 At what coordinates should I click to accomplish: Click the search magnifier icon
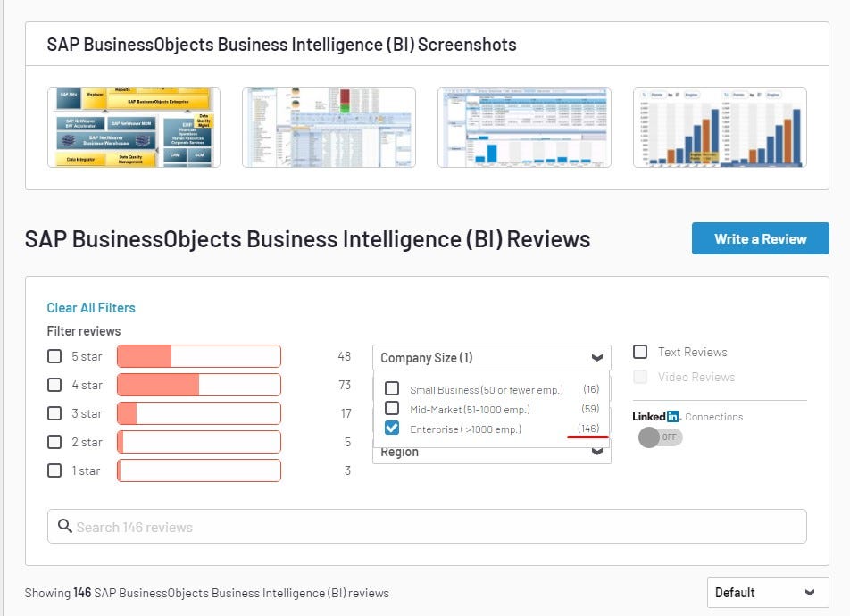(x=64, y=526)
